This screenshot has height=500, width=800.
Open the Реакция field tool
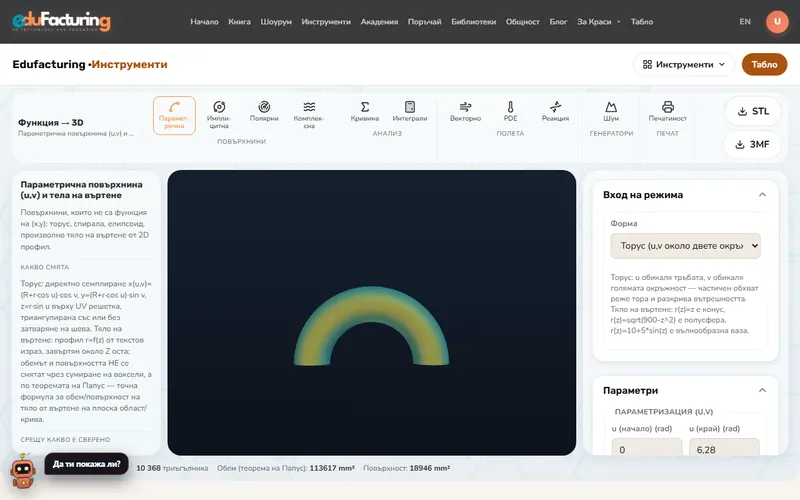(555, 112)
